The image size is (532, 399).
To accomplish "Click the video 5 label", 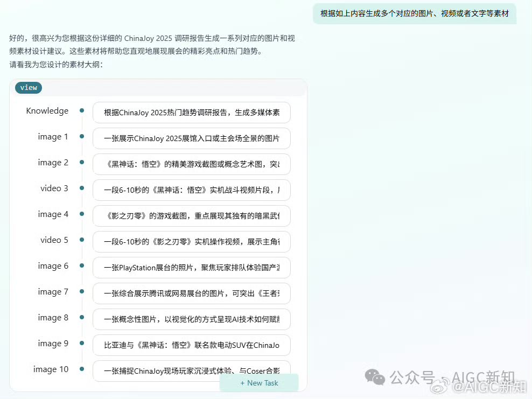I will [54, 240].
